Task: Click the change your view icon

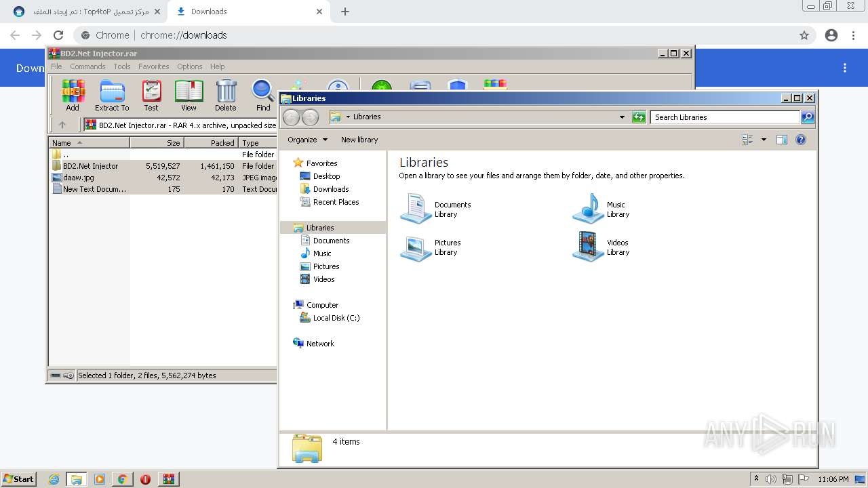Action: 748,140
